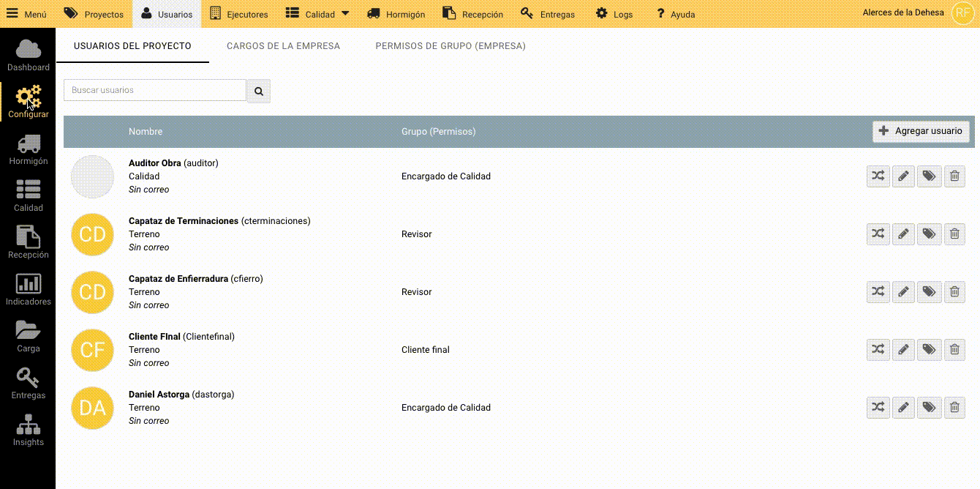This screenshot has height=489, width=980.
Task: Open the Alerces de la Dehesa project selector
Action: (902, 13)
